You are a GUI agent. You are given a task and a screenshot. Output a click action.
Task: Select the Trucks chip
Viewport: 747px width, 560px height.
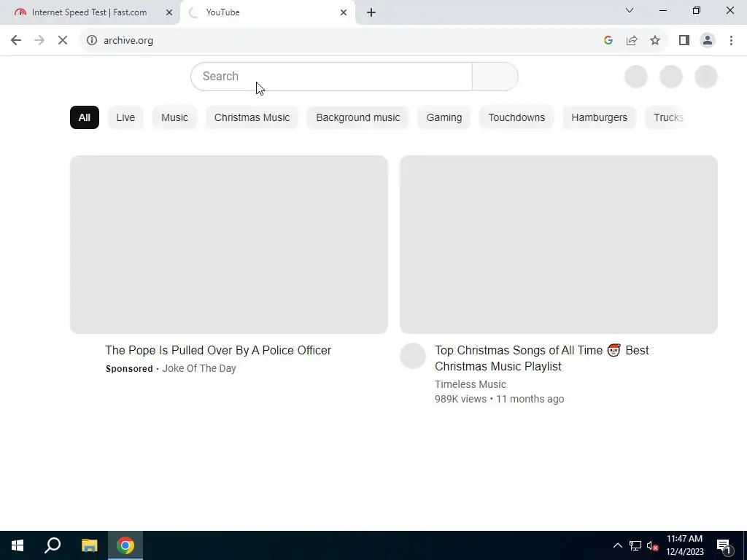tap(668, 117)
